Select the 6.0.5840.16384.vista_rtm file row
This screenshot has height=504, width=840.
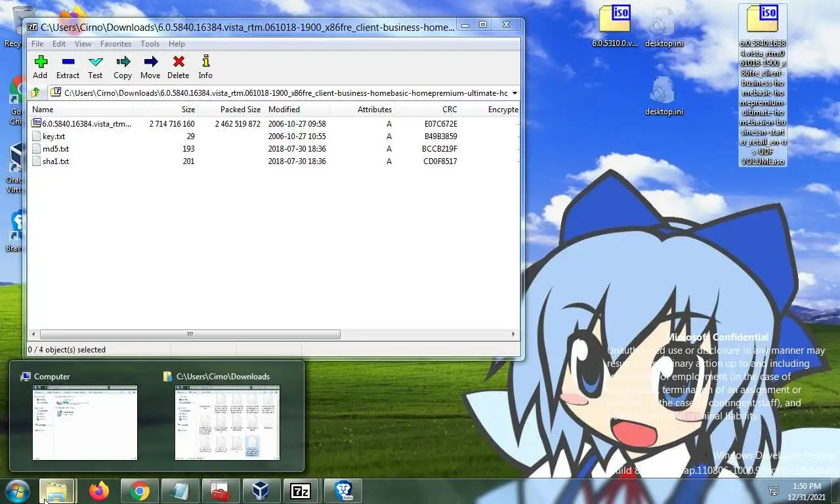point(274,123)
